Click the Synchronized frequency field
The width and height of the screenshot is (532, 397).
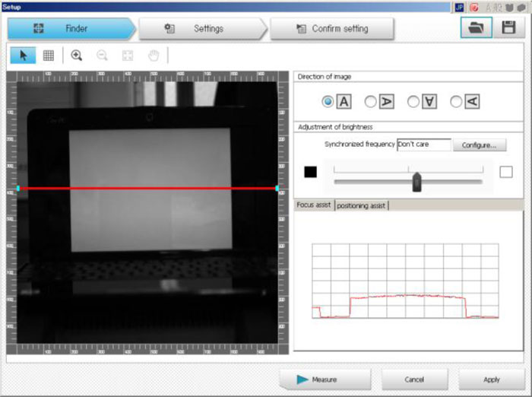(424, 145)
